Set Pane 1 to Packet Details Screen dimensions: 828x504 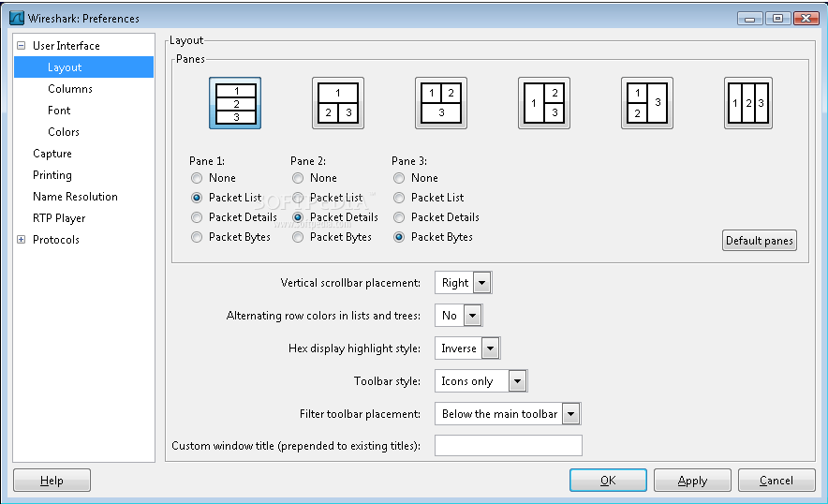pos(197,217)
